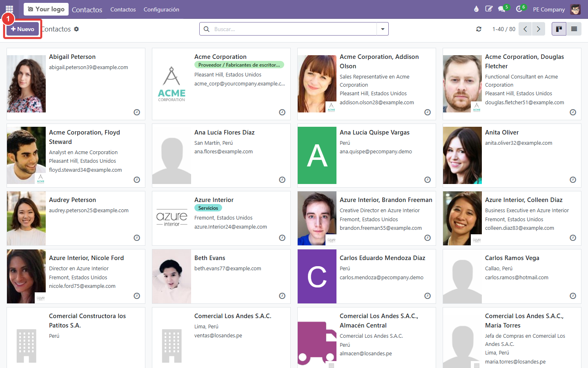The width and height of the screenshot is (588, 368).
Task: Open purple C avatar of Carlos Eduardo
Action: [317, 276]
